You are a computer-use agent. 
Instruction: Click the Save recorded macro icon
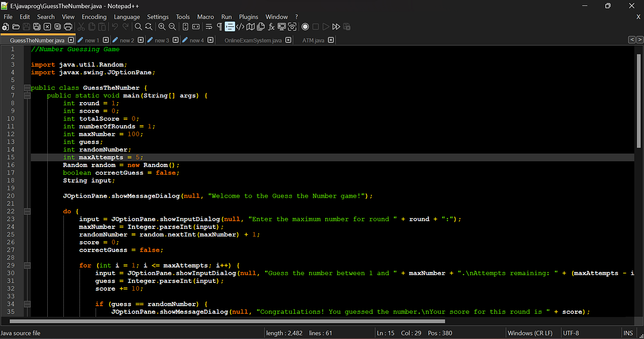point(346,26)
